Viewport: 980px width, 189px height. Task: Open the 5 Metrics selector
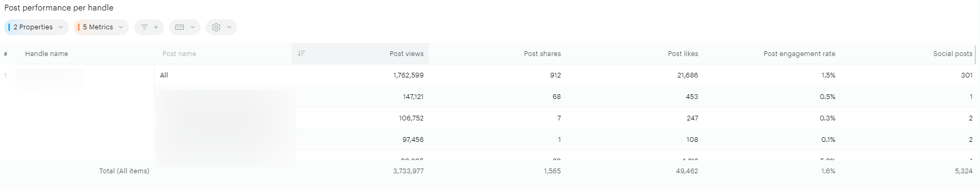[x=101, y=27]
